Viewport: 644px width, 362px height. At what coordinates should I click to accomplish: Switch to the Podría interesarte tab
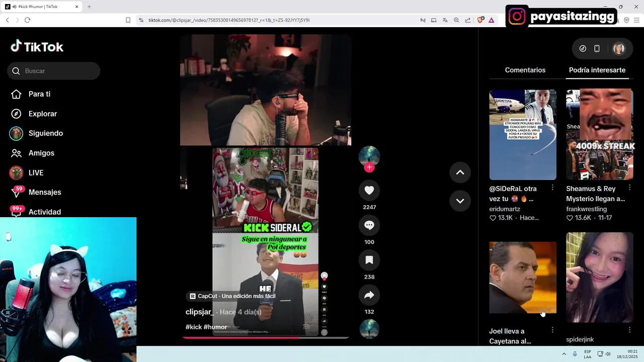tap(597, 70)
